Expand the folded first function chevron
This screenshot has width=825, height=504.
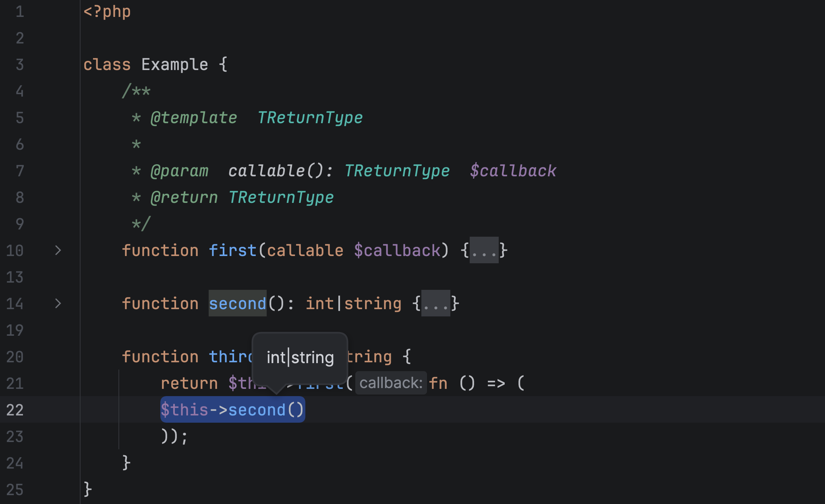[58, 250]
